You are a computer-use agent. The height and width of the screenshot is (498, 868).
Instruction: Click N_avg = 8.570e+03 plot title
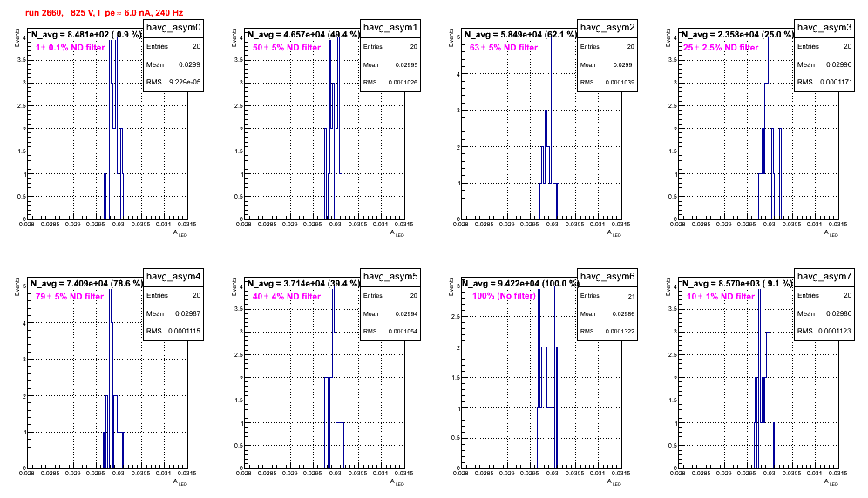tap(737, 283)
